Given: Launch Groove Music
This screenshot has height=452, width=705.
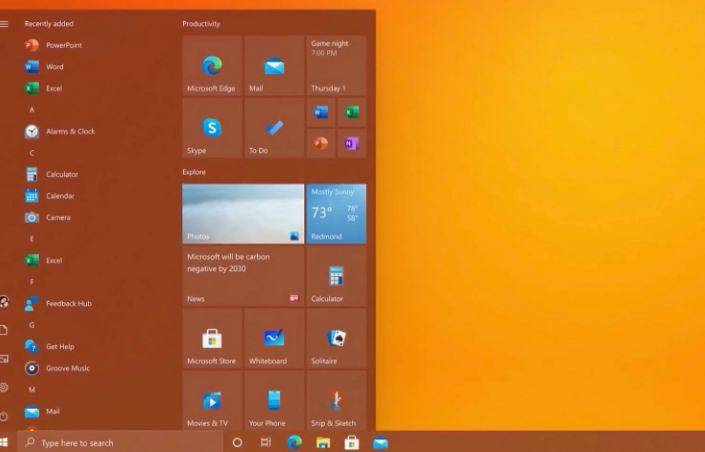Looking at the screenshot, I should [x=58, y=368].
